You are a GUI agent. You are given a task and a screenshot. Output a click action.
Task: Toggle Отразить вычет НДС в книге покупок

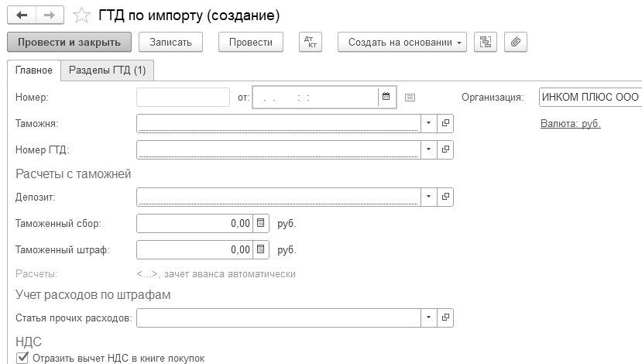click(21, 358)
